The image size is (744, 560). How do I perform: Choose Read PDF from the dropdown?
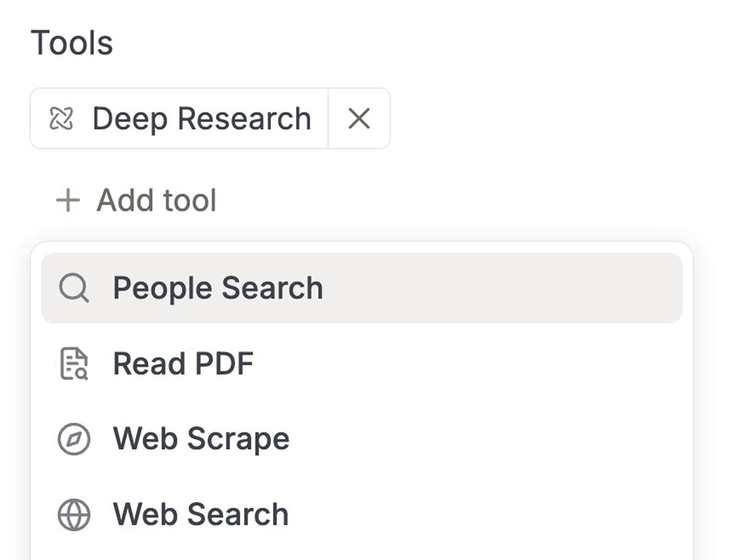(x=183, y=364)
